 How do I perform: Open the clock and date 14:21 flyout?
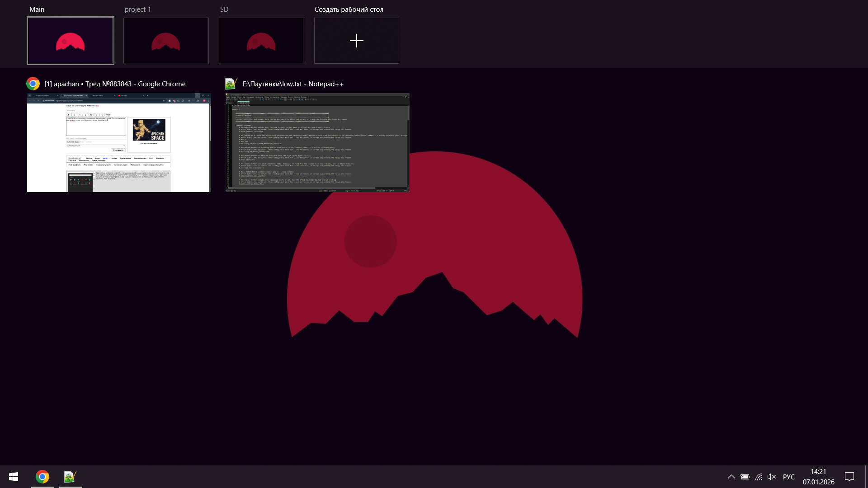(x=818, y=477)
